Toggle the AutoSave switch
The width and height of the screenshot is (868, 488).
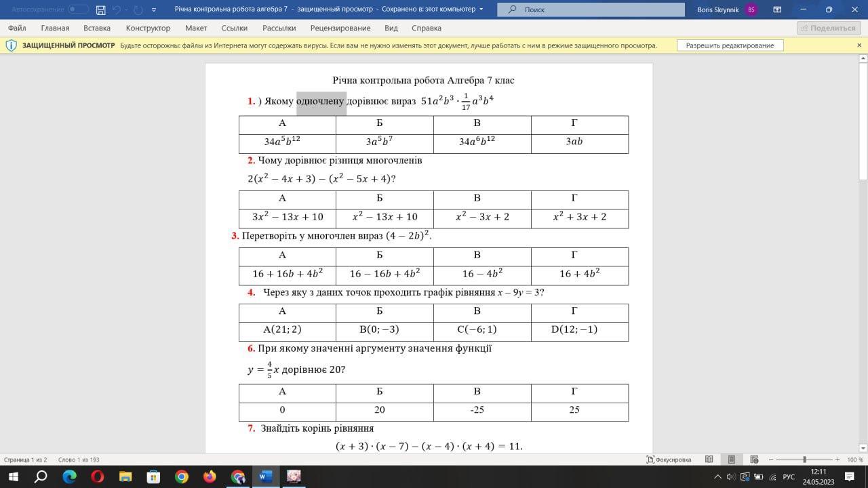point(79,9)
